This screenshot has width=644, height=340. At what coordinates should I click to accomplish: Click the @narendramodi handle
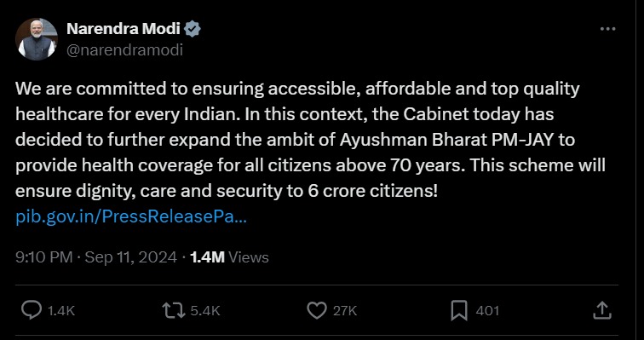(124, 50)
